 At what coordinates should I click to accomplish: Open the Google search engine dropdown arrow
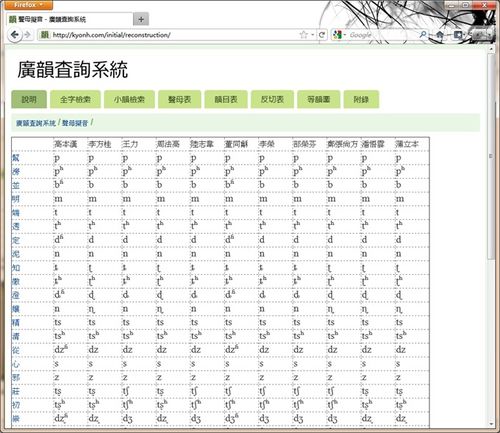(344, 35)
